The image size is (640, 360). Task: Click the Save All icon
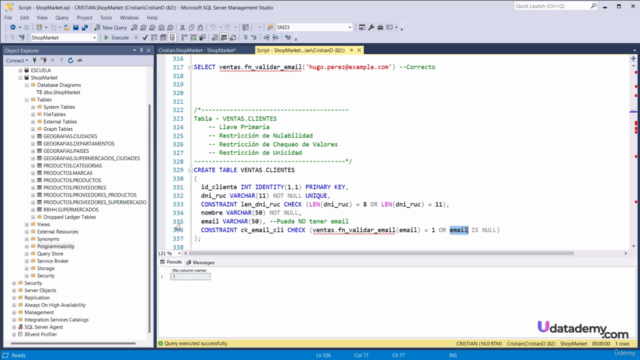[x=85, y=27]
